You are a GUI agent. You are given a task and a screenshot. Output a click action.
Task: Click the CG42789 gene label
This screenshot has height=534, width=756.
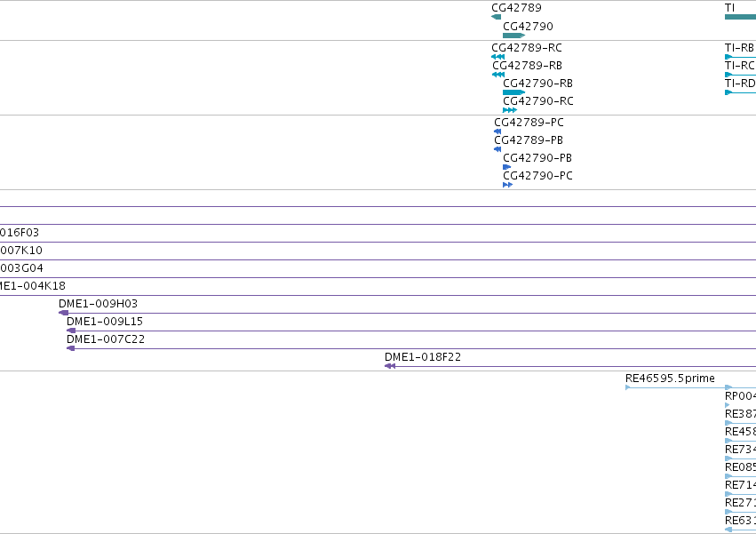click(516, 8)
